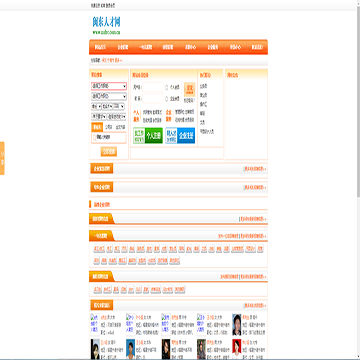
Task: Click the blue 企业注册 button
Action: [180, 136]
